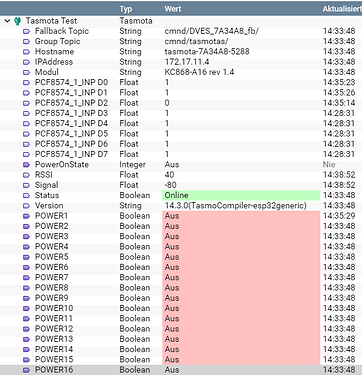Click the Aus value of POWER11
The height and width of the screenshot is (375, 362).
pos(172,319)
